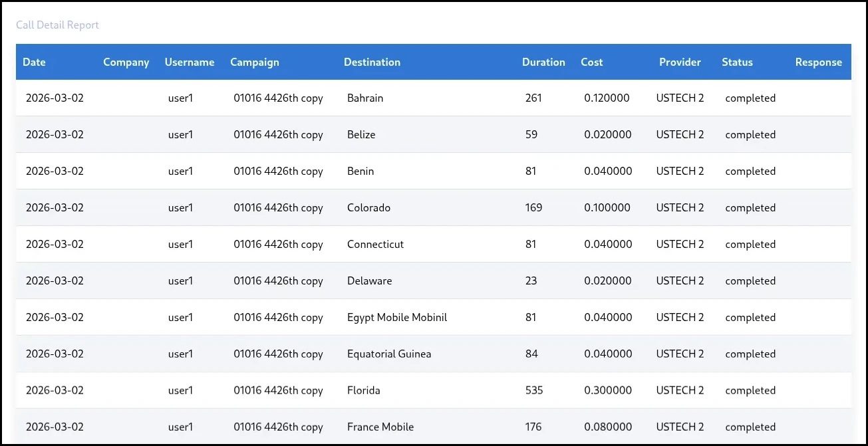
Task: Select the Belize destination cell
Action: click(x=361, y=134)
